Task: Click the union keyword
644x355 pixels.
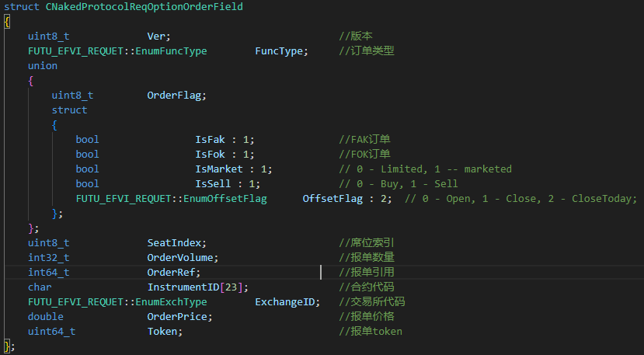Action: coord(43,66)
